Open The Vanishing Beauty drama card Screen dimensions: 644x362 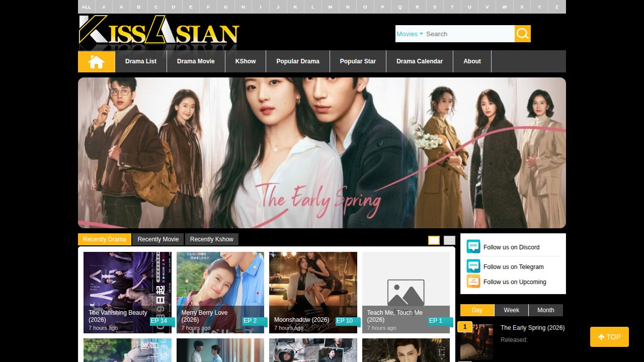(x=127, y=293)
